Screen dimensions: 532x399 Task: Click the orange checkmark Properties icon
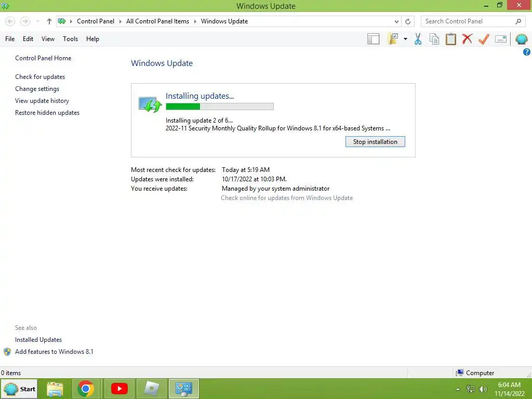[x=484, y=39]
